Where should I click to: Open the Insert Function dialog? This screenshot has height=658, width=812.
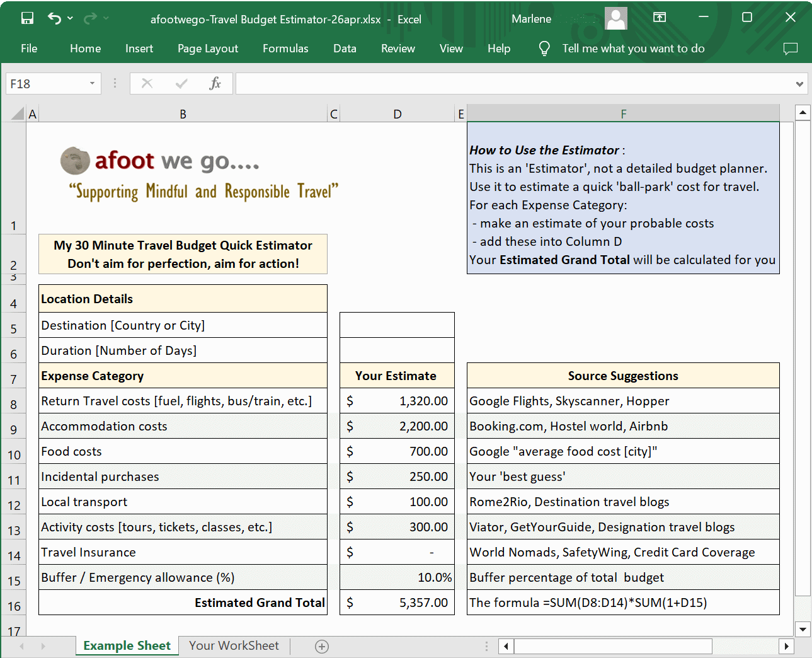215,83
